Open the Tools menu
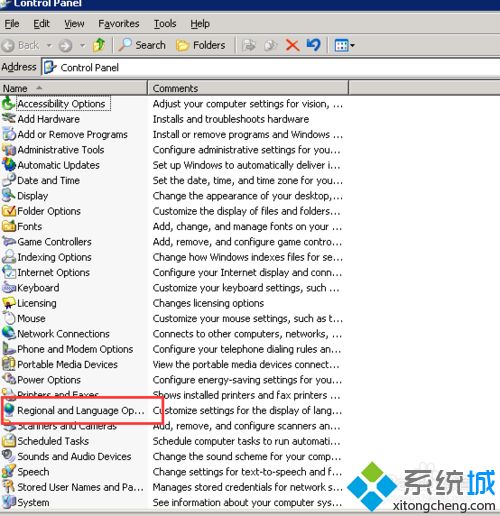 pos(165,24)
